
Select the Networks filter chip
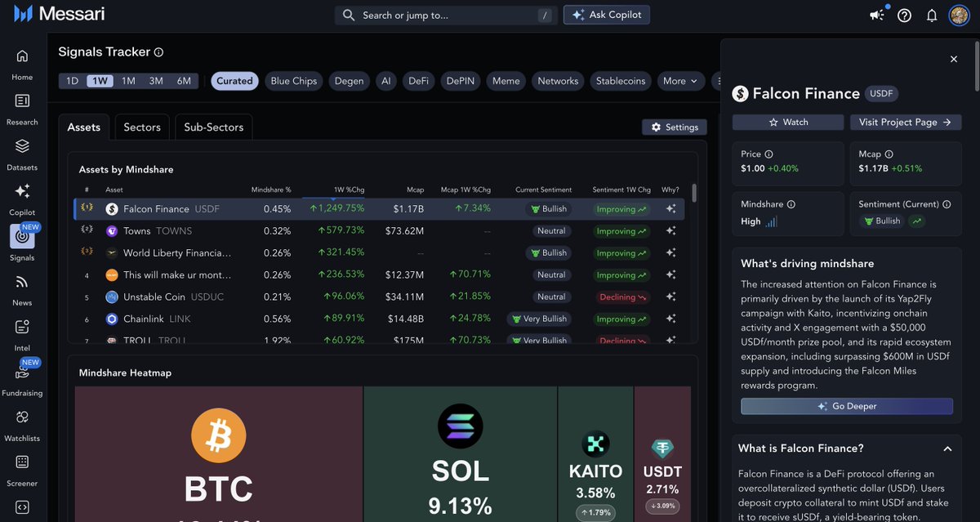point(558,81)
